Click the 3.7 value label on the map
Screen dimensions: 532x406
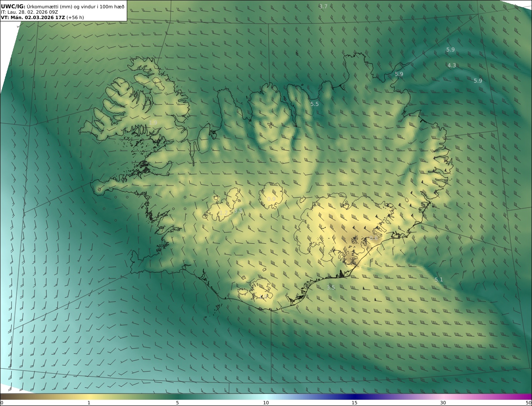323,6
